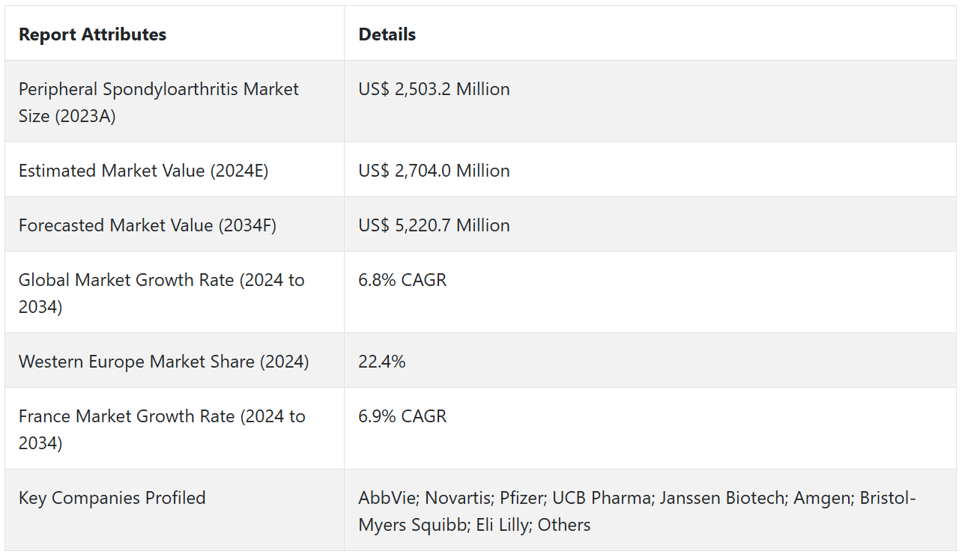Select the Key Companies Profiled cell

pos(112,498)
